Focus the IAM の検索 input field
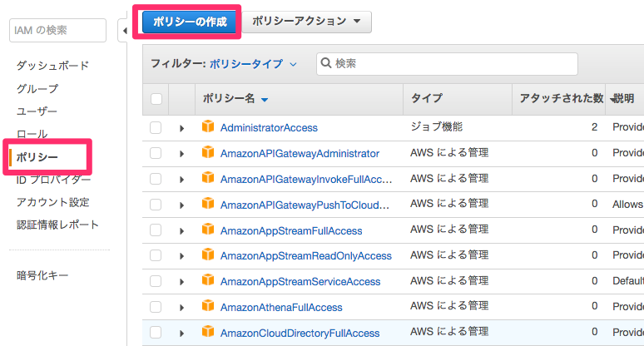 57,31
